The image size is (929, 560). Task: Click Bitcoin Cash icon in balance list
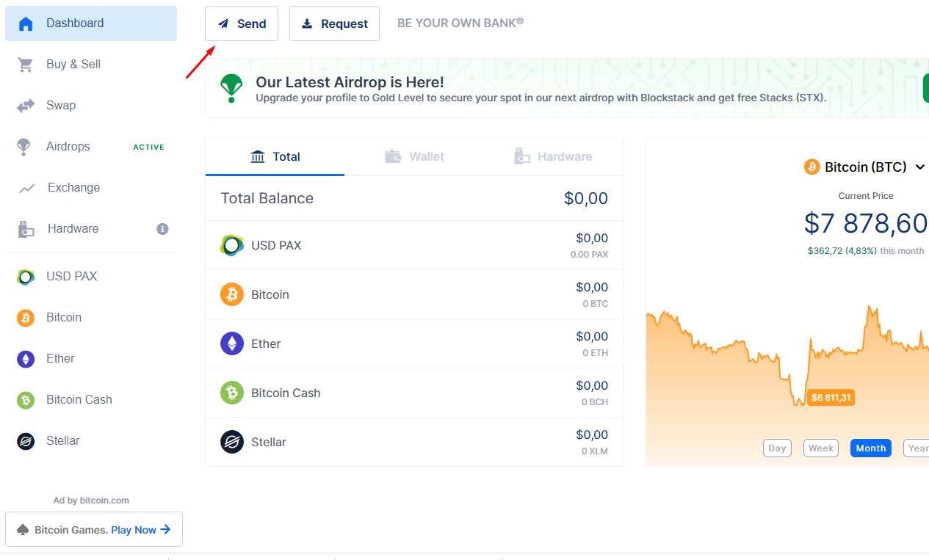232,393
